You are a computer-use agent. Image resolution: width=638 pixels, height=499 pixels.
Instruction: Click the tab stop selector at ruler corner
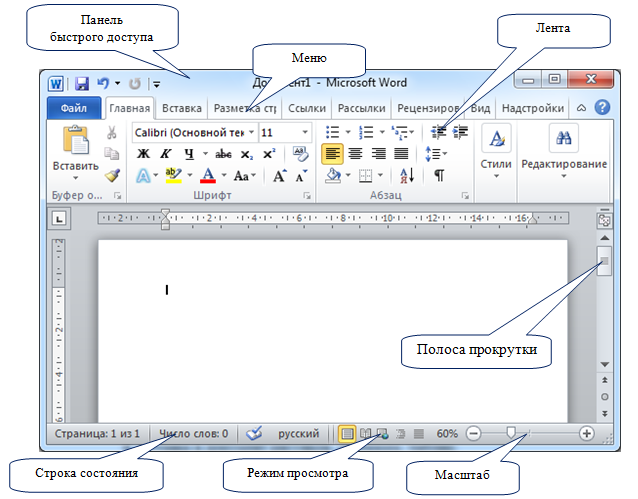59,219
